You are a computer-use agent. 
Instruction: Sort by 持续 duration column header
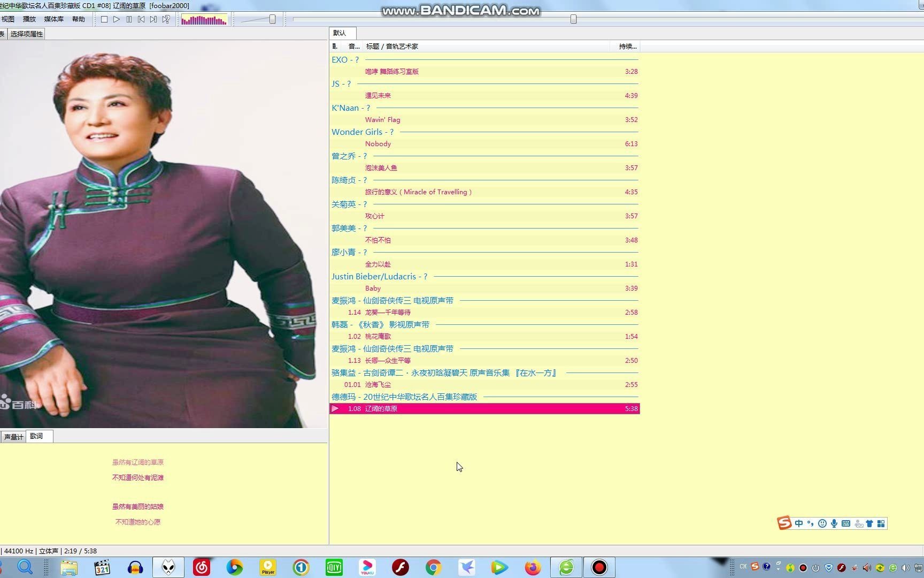click(625, 47)
